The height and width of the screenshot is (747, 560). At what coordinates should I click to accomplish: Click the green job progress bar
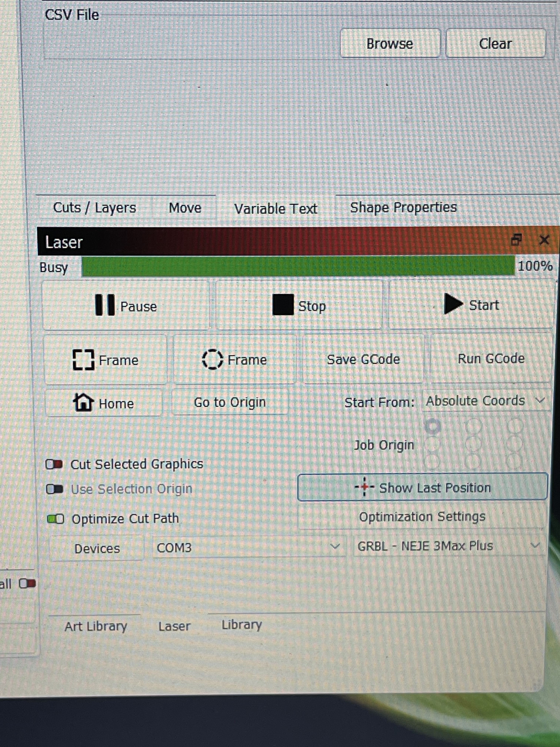pos(298,266)
